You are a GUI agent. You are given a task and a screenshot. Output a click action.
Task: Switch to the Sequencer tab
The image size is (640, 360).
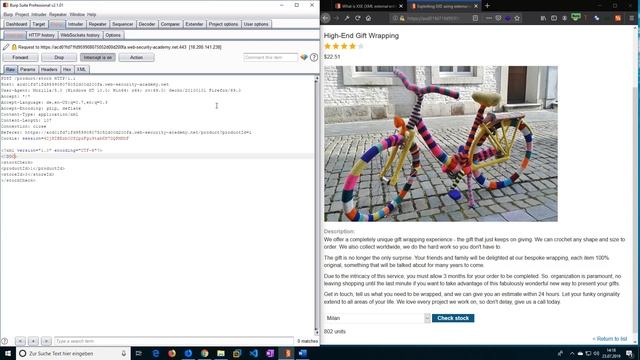[x=122, y=24]
